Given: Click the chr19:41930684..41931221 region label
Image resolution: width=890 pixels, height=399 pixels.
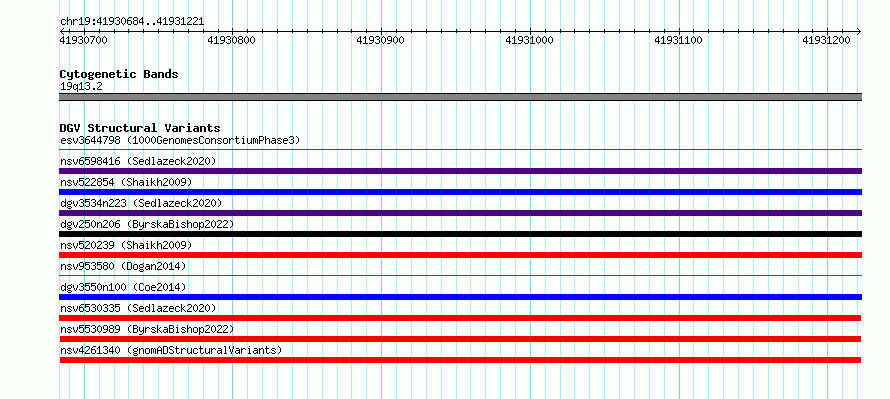Looking at the screenshot, I should coord(132,22).
